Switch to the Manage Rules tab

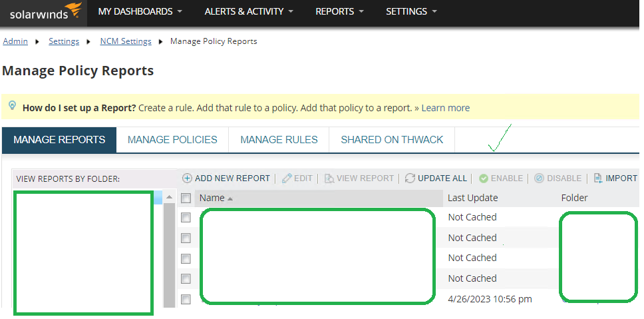pyautogui.click(x=279, y=140)
